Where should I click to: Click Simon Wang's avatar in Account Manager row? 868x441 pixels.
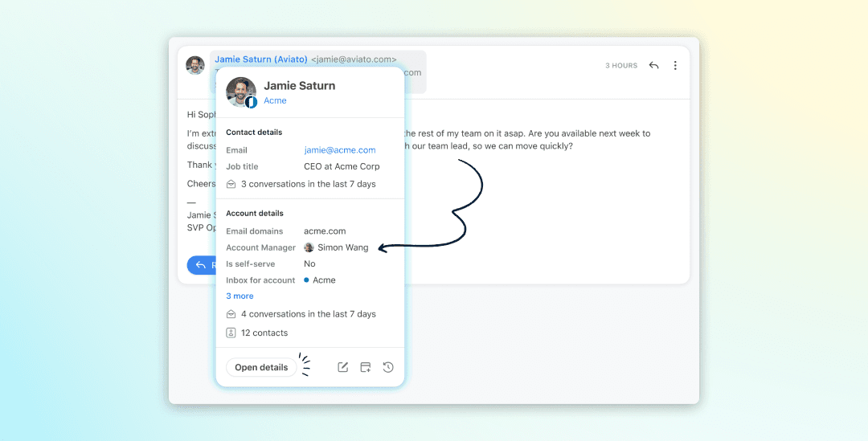pyautogui.click(x=309, y=247)
